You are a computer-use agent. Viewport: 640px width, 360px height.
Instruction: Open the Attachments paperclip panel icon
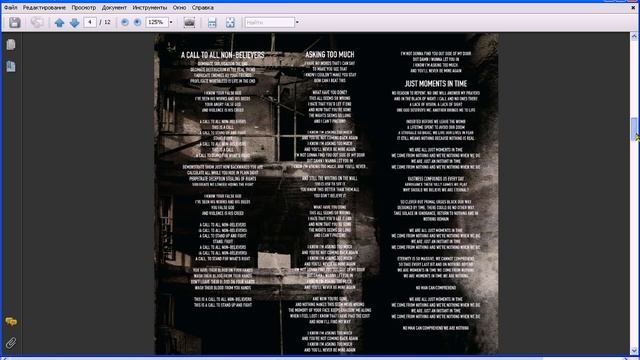(x=11, y=343)
